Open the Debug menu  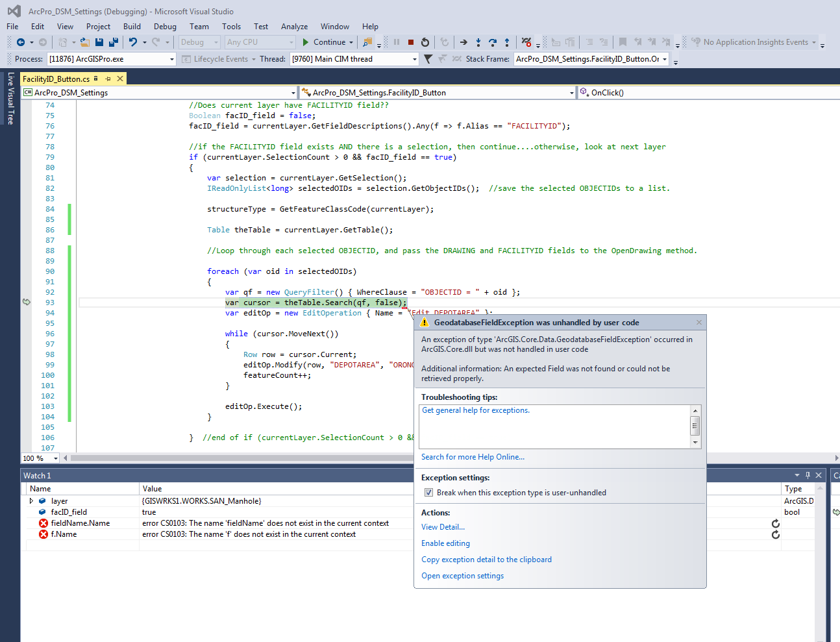[165, 27]
